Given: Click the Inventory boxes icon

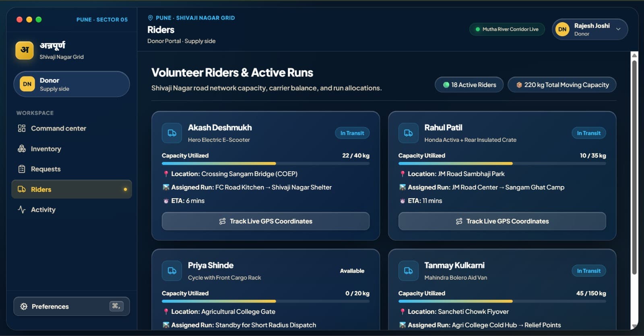Looking at the screenshot, I should pyautogui.click(x=22, y=149).
